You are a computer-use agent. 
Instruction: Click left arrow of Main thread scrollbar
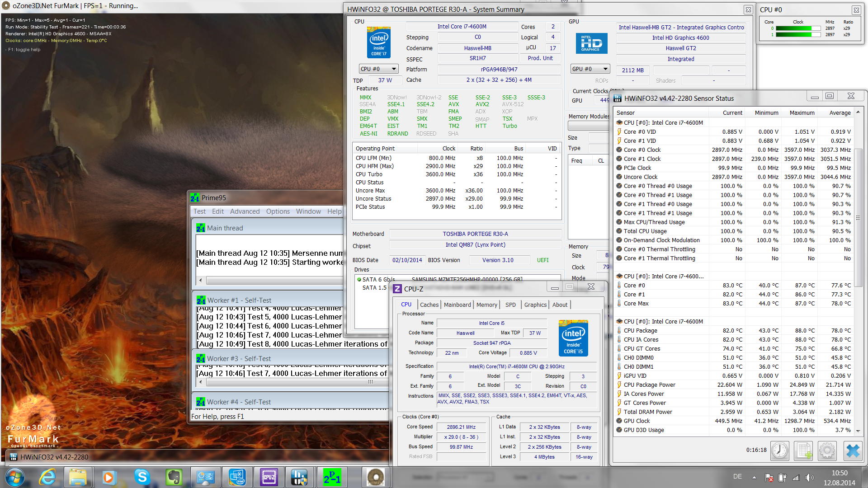[200, 280]
